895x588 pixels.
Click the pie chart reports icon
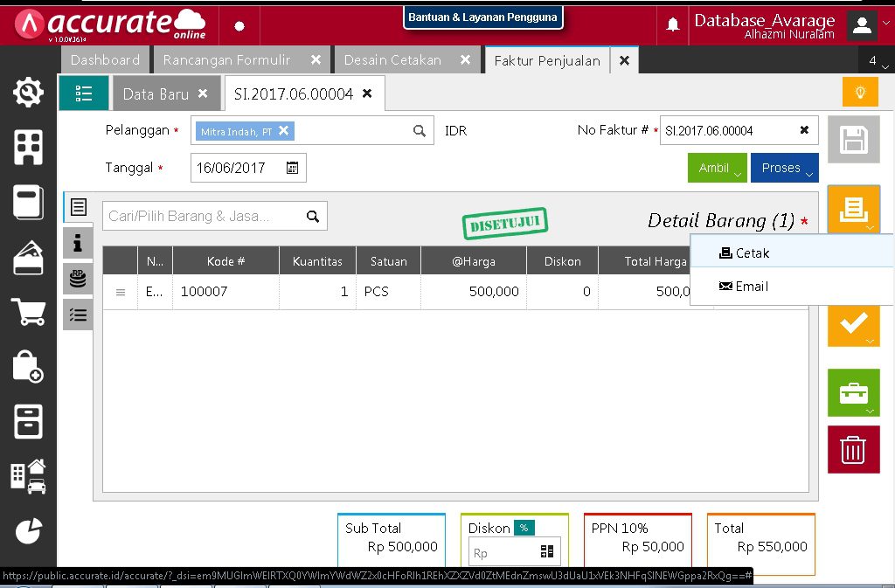28,530
